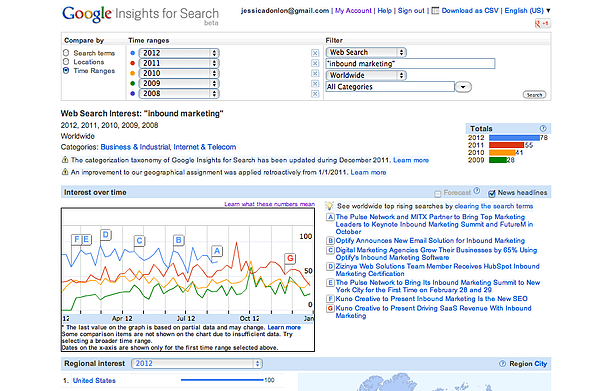Viewport: 600px width, 391px height.
Task: Remove the 2009 time range
Action: (x=315, y=84)
